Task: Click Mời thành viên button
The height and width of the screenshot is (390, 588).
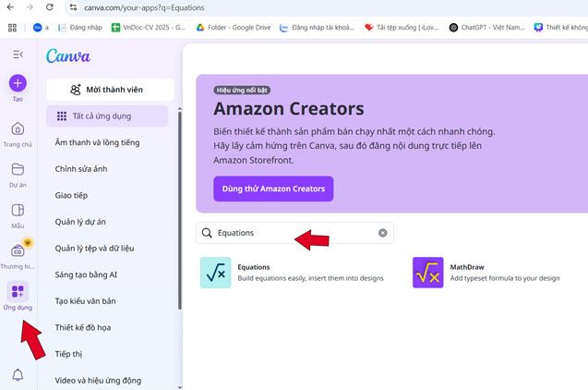Action: point(108,90)
